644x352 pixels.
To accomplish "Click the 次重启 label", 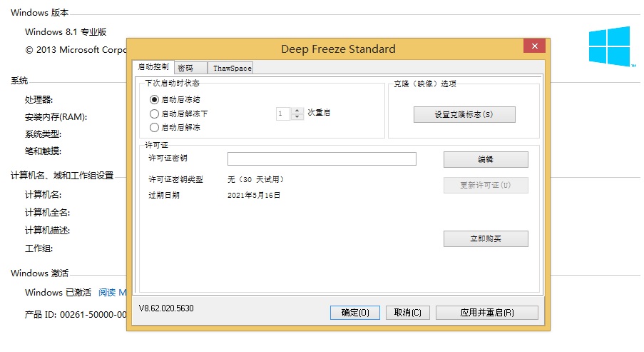I will (319, 112).
